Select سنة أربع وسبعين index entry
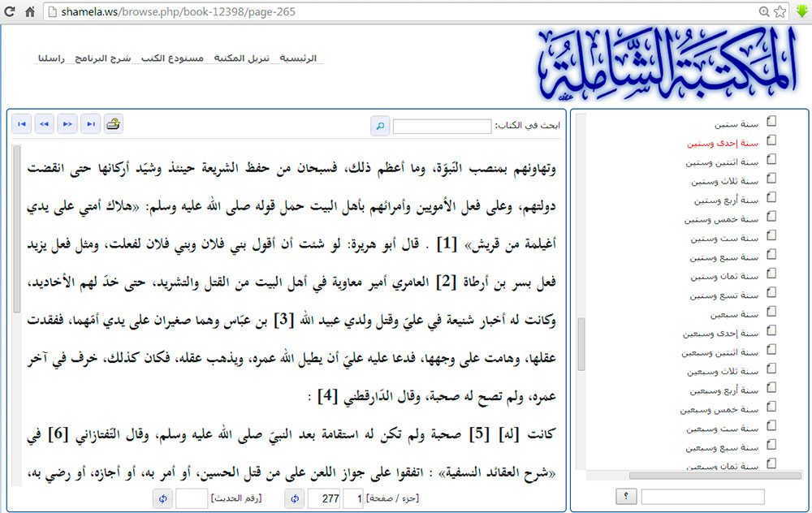Image resolution: width=812 pixels, height=513 pixels. 724,390
